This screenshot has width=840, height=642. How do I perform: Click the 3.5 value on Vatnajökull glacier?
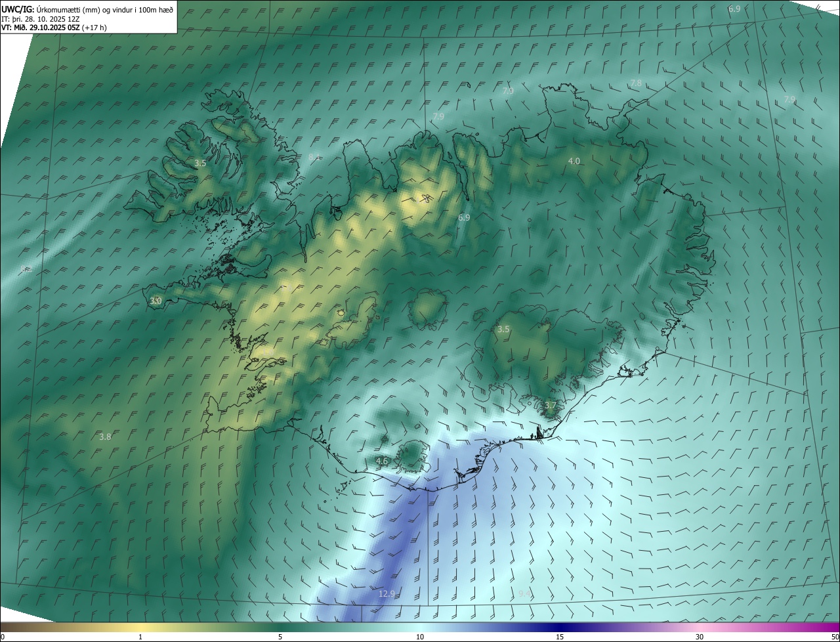point(503,330)
